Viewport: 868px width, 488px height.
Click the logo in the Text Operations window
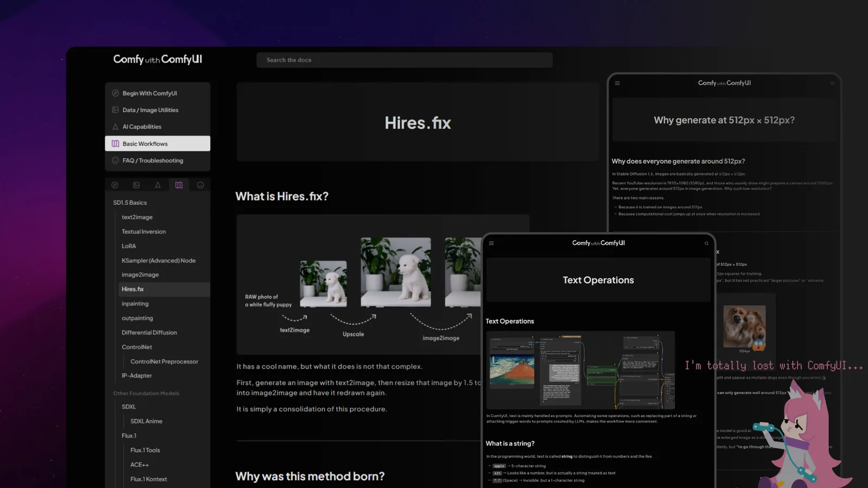(x=598, y=243)
